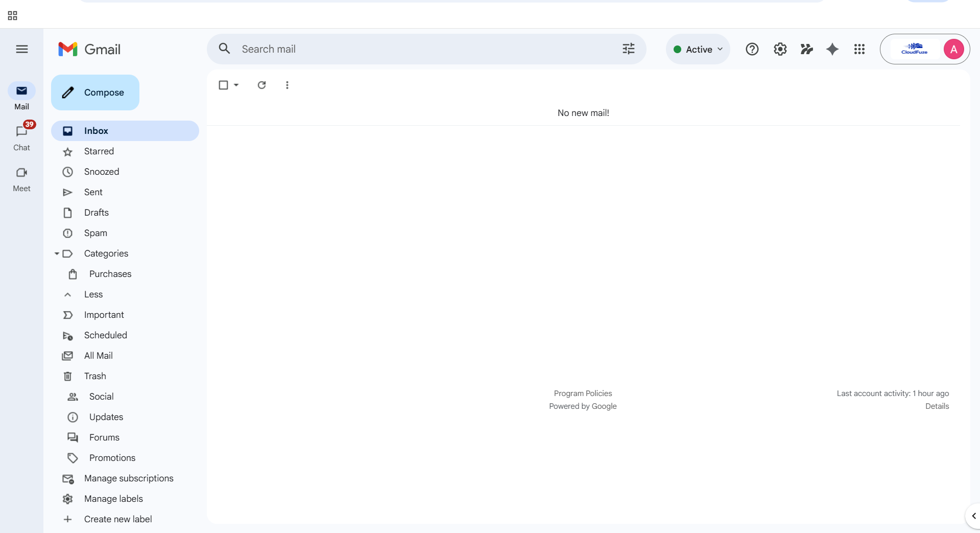The width and height of the screenshot is (980, 533).
Task: Click the Help icon
Action: pos(752,49)
